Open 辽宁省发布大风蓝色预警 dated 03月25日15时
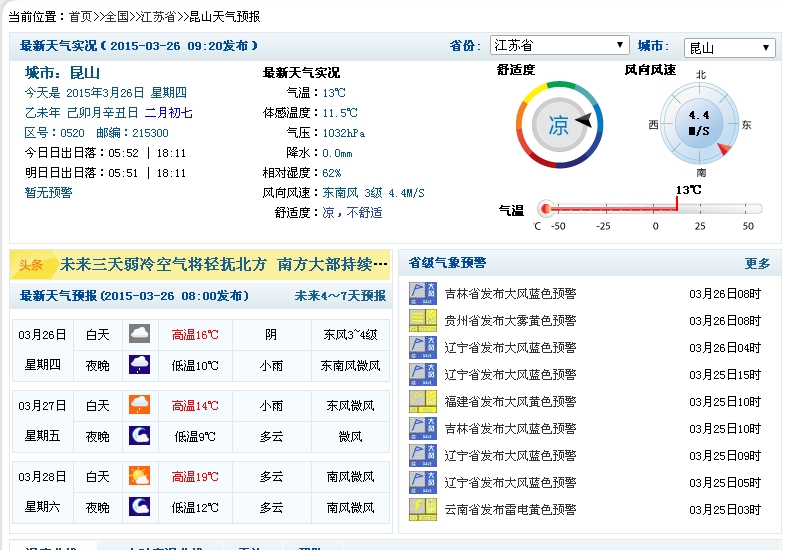Screen dimensions: 789x550 pyautogui.click(x=510, y=375)
